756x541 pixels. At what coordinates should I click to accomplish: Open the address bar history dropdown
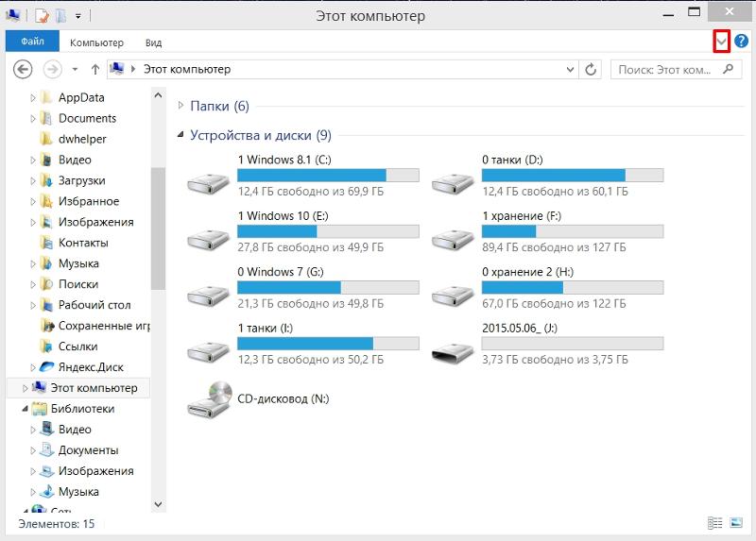click(570, 69)
